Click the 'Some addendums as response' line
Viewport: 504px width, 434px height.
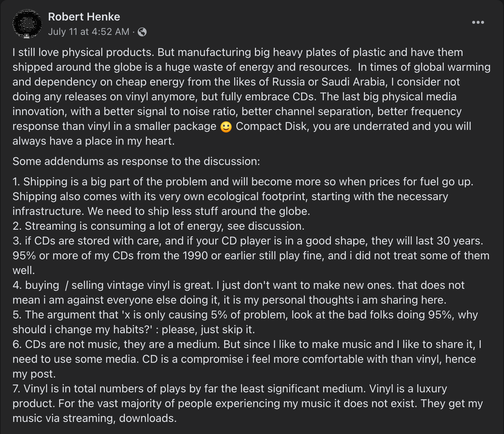(136, 161)
